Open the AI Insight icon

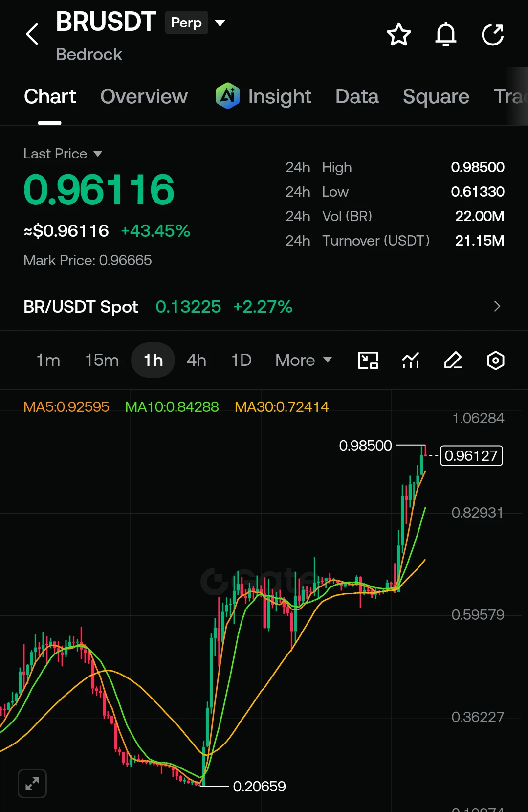[x=228, y=96]
